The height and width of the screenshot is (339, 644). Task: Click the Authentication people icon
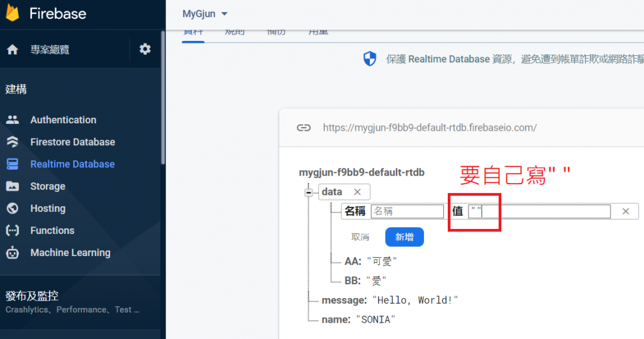(13, 119)
